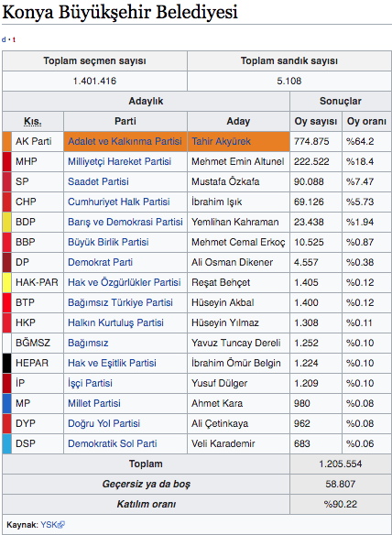This screenshot has width=392, height=535.
Task: Open Adalet ve Kalkınma Partisi link
Action: pos(125,141)
